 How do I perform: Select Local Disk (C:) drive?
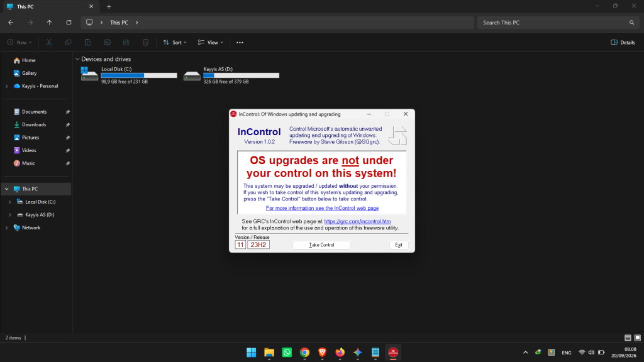[x=129, y=75]
